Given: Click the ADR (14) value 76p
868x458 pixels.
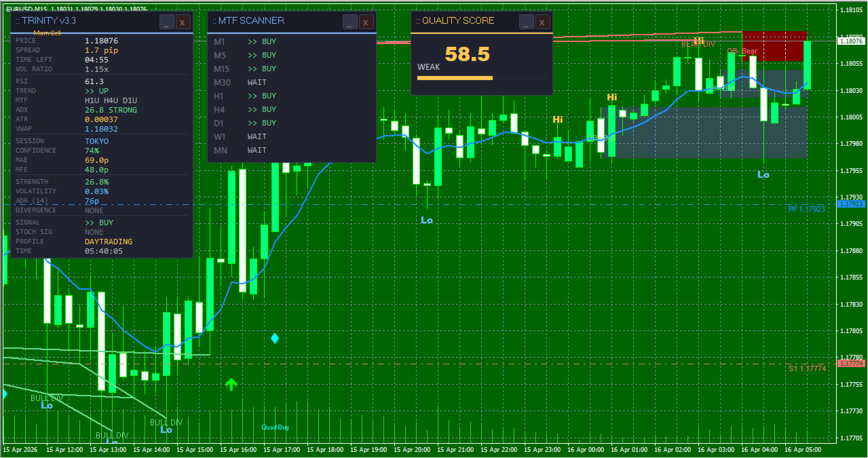Looking at the screenshot, I should (92, 201).
